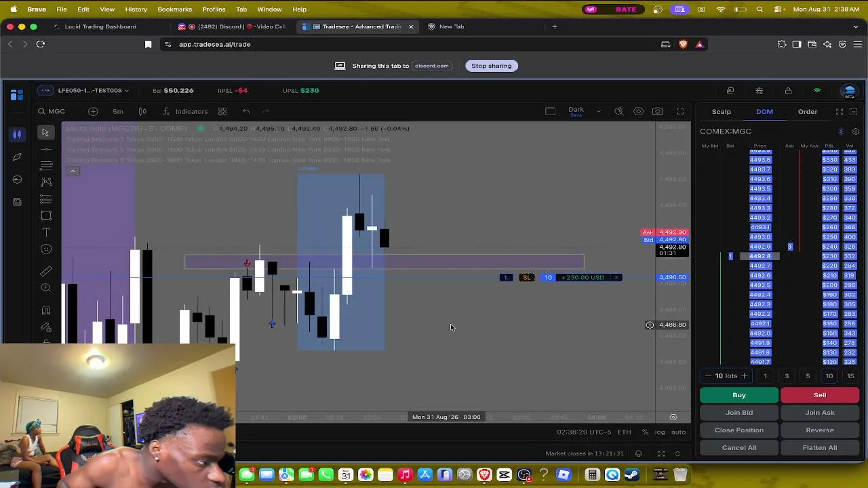Open the ETH session selector
Screen dimensions: 868x488
(625, 432)
